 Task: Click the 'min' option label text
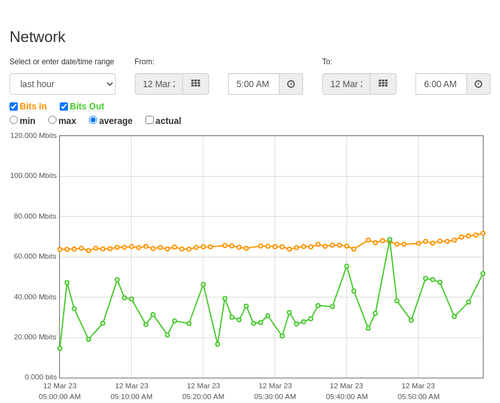coord(27,121)
